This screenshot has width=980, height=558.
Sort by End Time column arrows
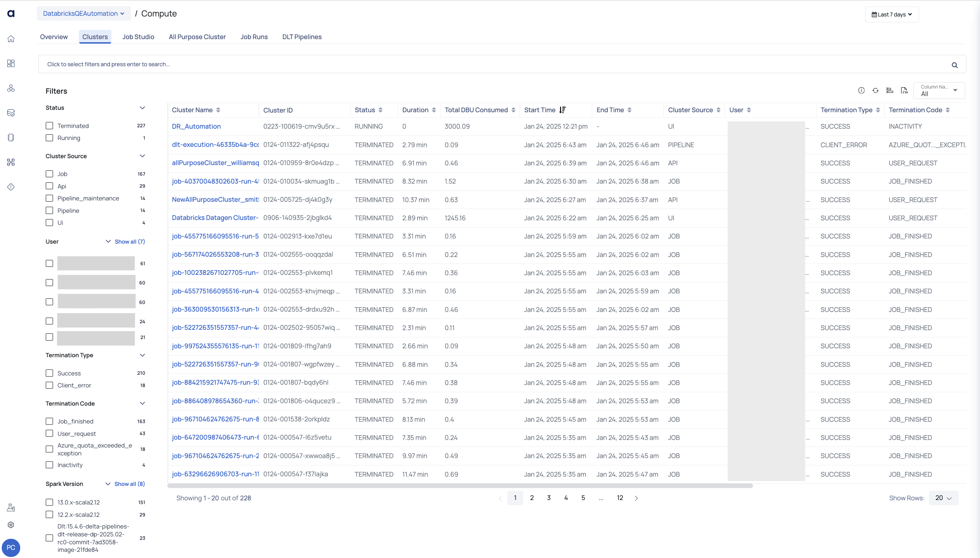[x=629, y=110]
